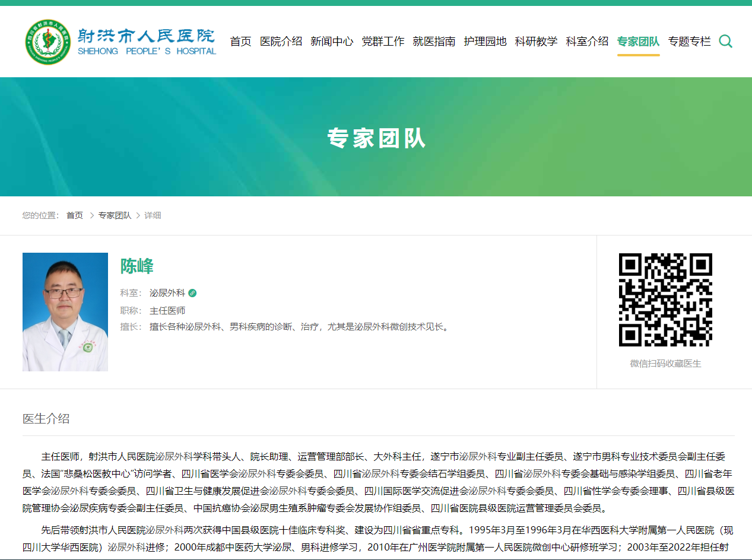Select 党群工作 in the top menu
This screenshot has width=752, height=560.
tap(383, 42)
